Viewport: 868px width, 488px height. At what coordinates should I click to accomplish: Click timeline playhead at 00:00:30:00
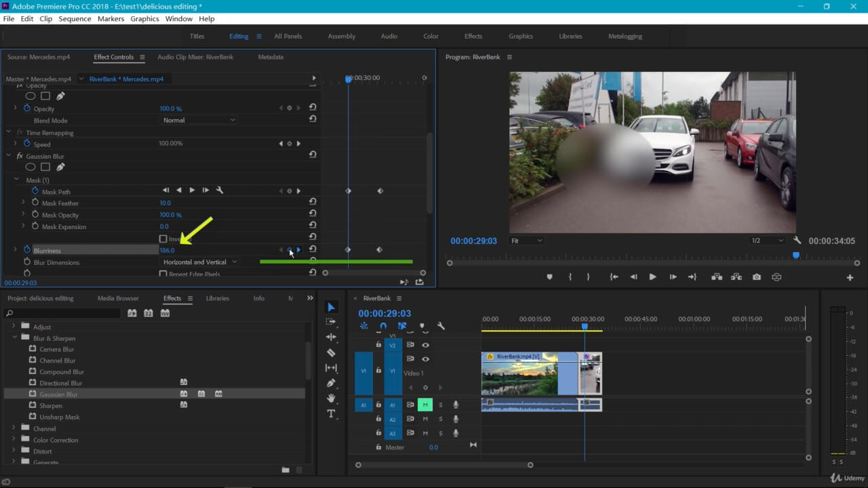click(x=585, y=327)
